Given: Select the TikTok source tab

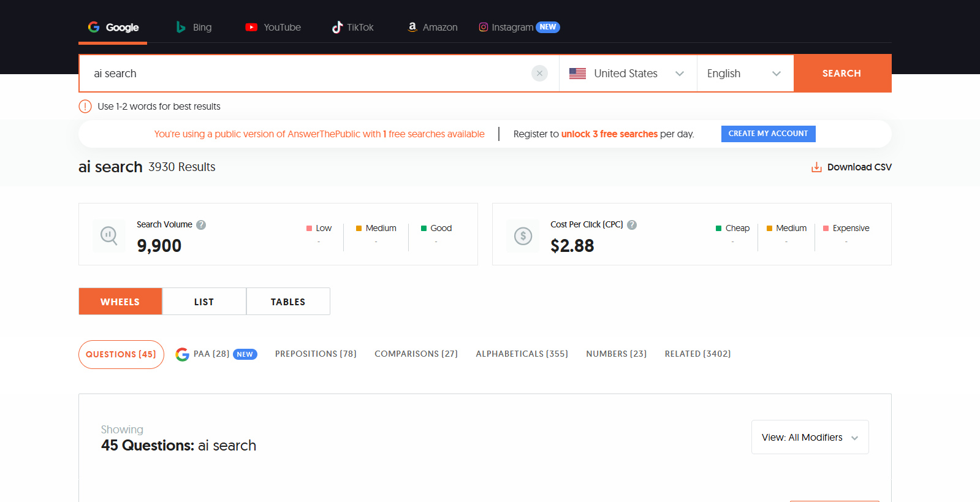Looking at the screenshot, I should [x=352, y=28].
